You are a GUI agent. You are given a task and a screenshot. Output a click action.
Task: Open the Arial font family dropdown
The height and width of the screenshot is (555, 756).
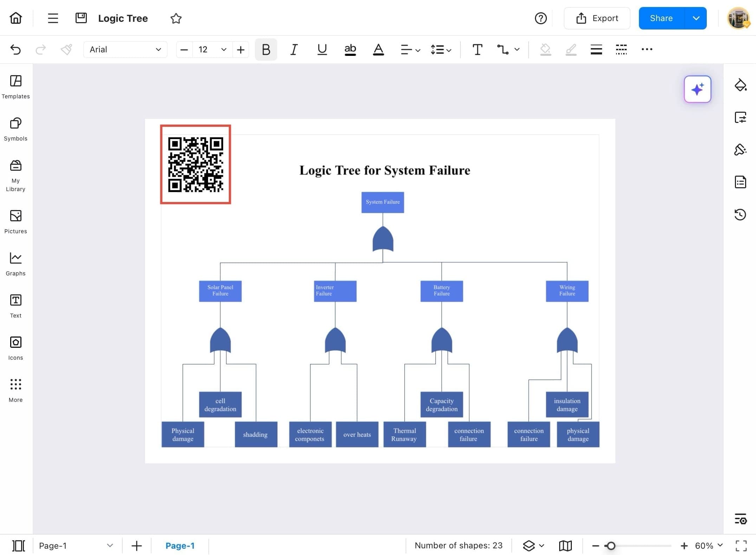(x=158, y=50)
